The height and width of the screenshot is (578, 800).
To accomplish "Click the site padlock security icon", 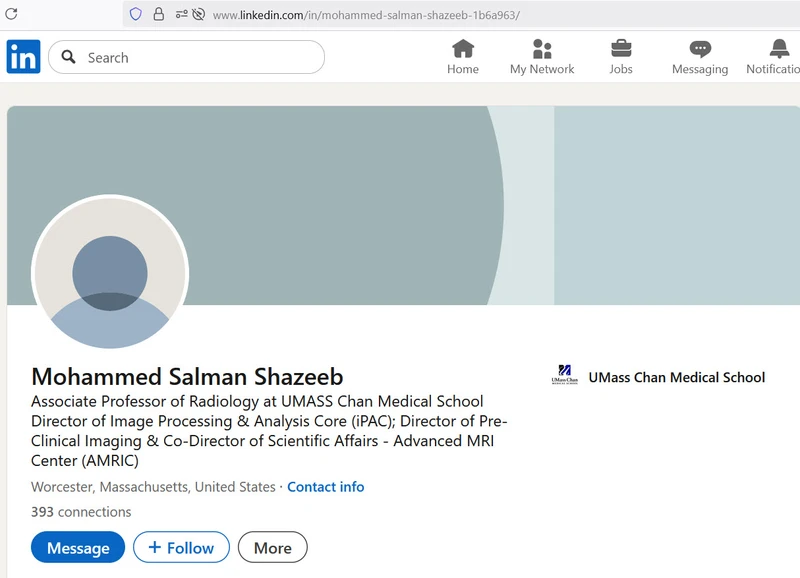I will coord(159,14).
